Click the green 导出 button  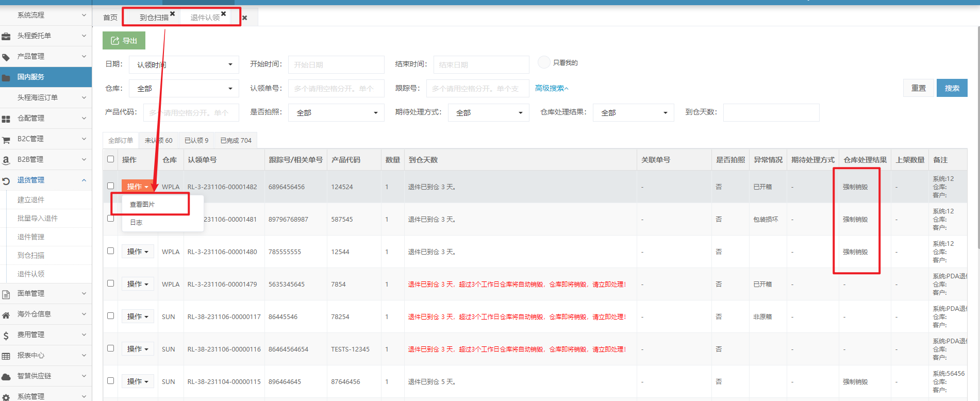tap(124, 40)
